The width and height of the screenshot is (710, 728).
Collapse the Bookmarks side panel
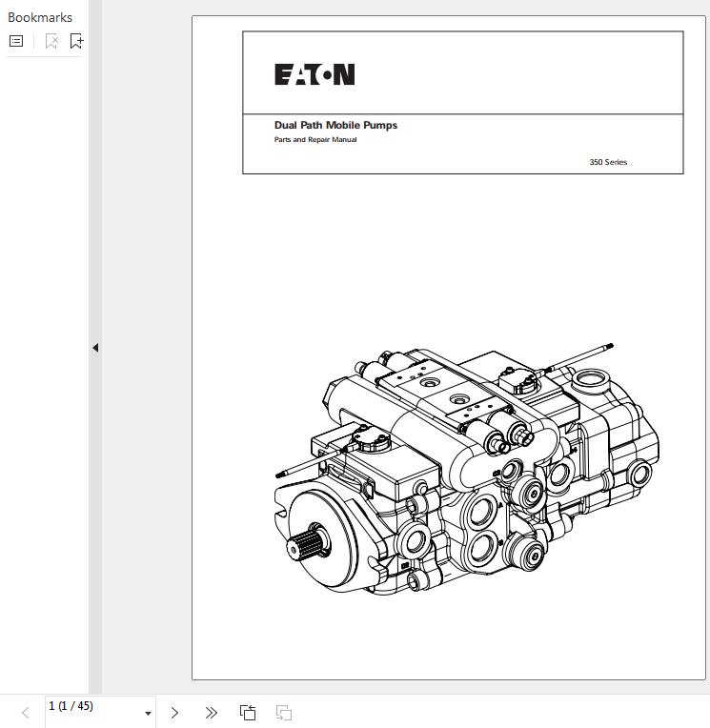[x=95, y=348]
